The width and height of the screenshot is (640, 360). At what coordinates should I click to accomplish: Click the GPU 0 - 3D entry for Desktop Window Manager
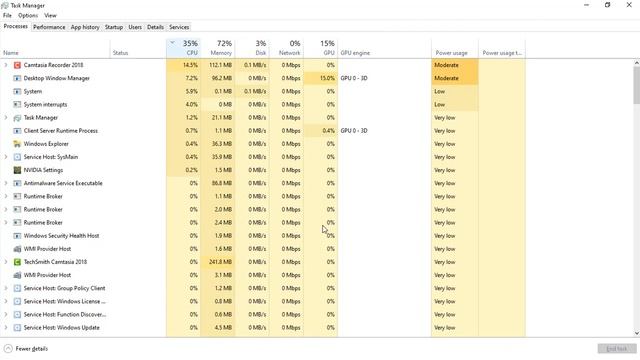tap(354, 78)
